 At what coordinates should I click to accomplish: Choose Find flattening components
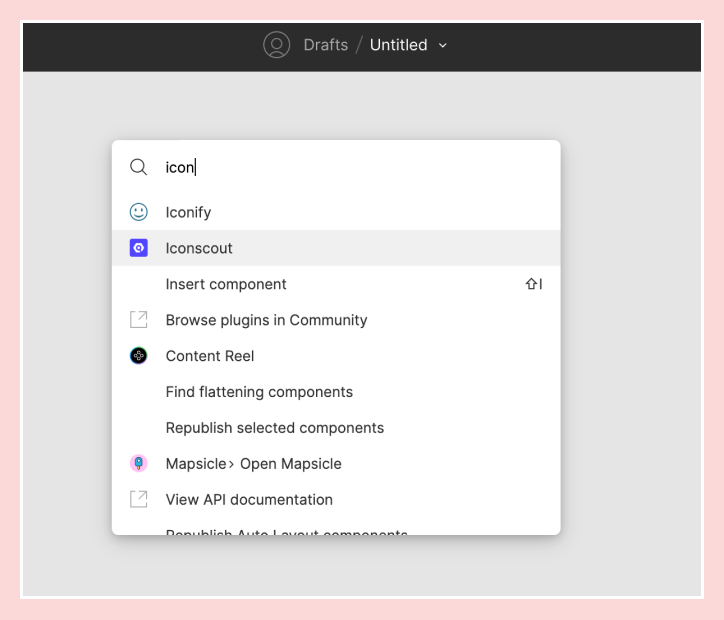coord(259,392)
